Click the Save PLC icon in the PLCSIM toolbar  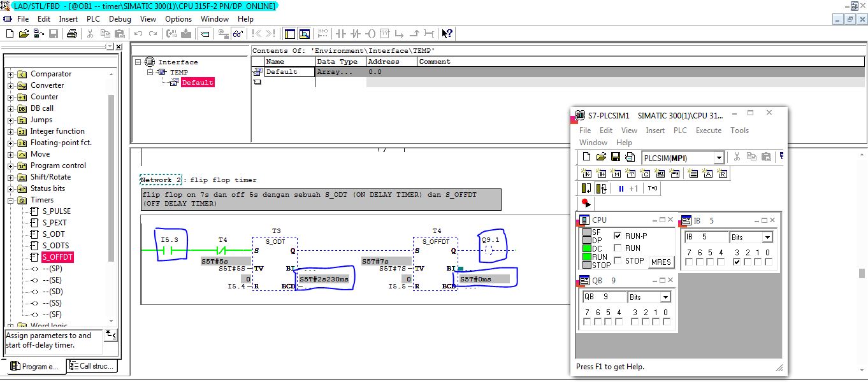click(616, 157)
